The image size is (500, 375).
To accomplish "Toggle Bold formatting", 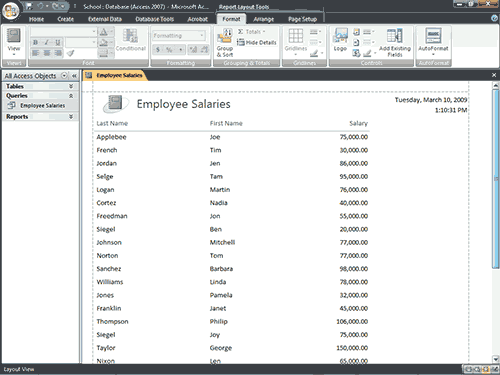I will 35,42.
